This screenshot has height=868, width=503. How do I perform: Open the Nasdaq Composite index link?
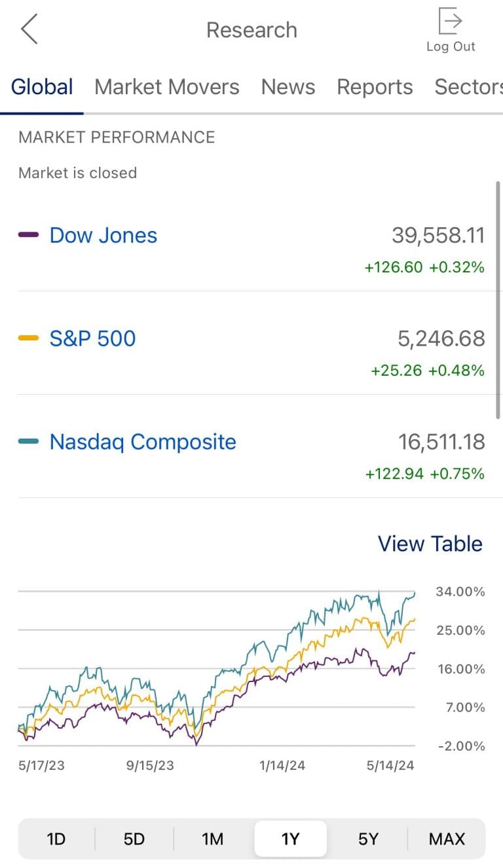click(x=143, y=442)
